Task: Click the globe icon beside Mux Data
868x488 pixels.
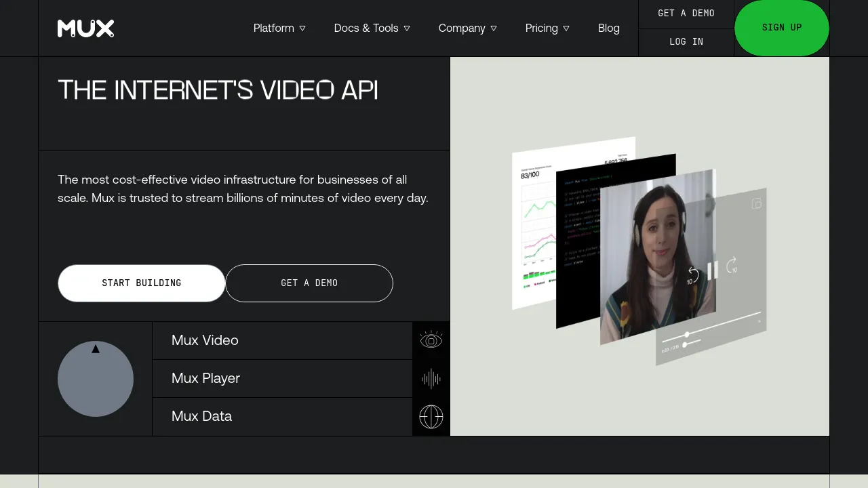Action: coord(431,417)
